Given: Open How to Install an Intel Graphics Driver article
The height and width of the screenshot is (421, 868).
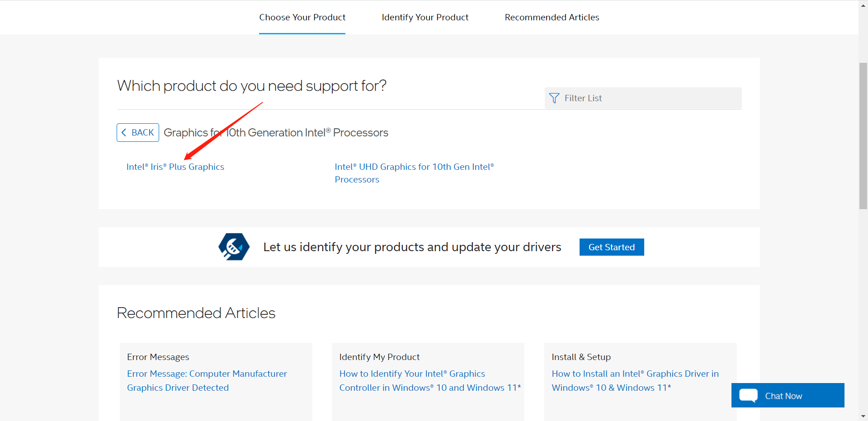Looking at the screenshot, I should [635, 380].
